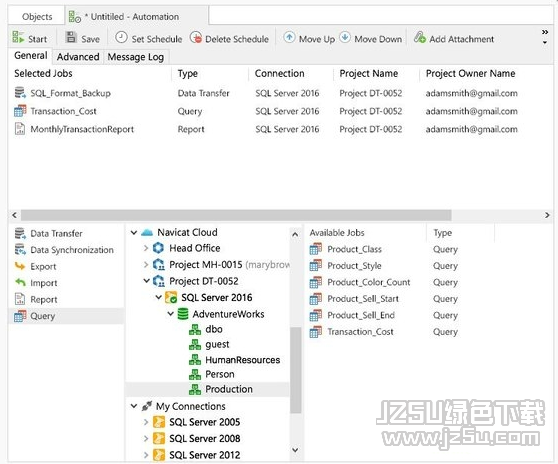The height and width of the screenshot is (464, 558).
Task: Click the Project Name column header
Action: click(x=369, y=74)
